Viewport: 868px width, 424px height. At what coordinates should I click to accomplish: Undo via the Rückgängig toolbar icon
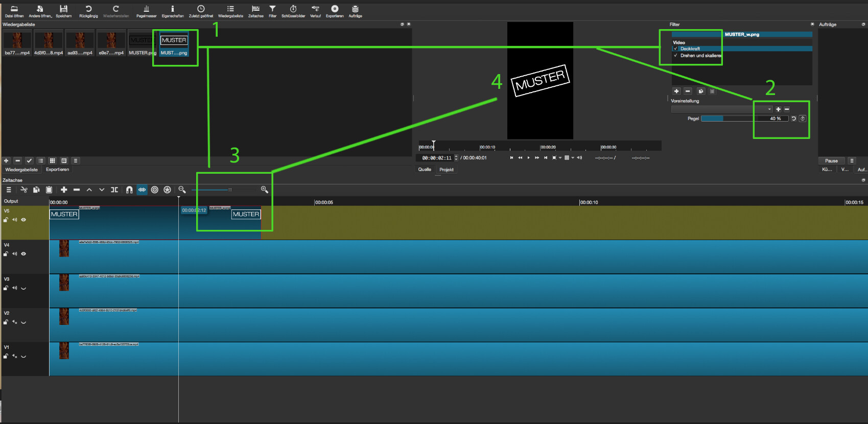coord(88,11)
